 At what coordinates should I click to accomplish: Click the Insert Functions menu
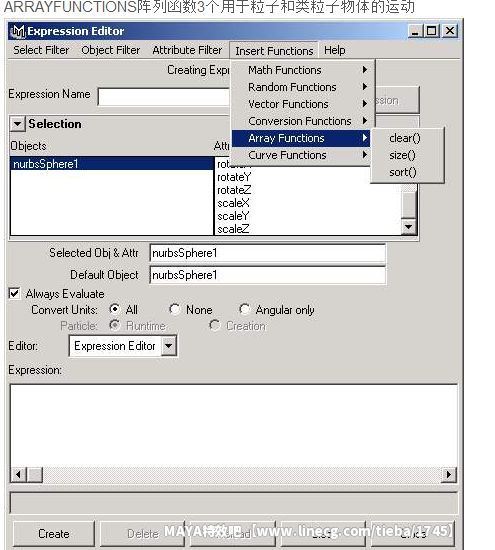click(274, 51)
